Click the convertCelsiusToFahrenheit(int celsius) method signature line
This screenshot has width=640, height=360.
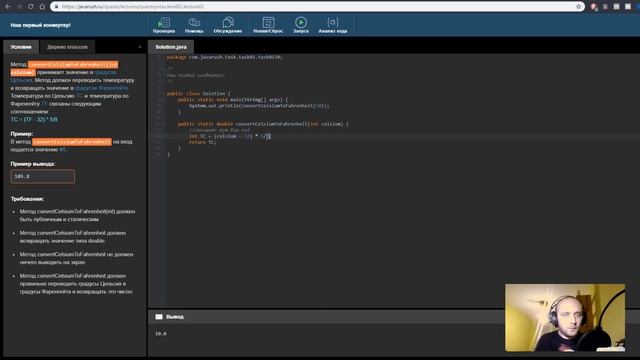pos(263,124)
